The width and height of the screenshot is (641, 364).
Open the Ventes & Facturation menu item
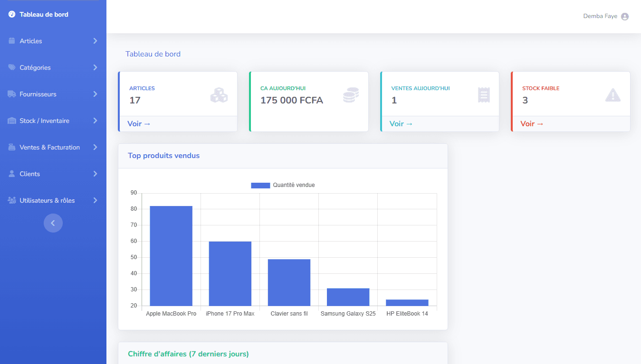(49, 147)
